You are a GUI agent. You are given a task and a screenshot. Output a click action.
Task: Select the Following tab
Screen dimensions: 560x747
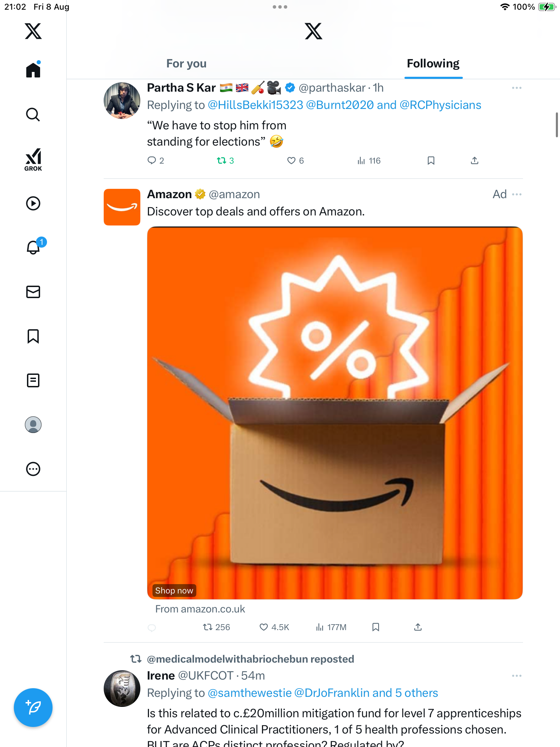pyautogui.click(x=433, y=64)
